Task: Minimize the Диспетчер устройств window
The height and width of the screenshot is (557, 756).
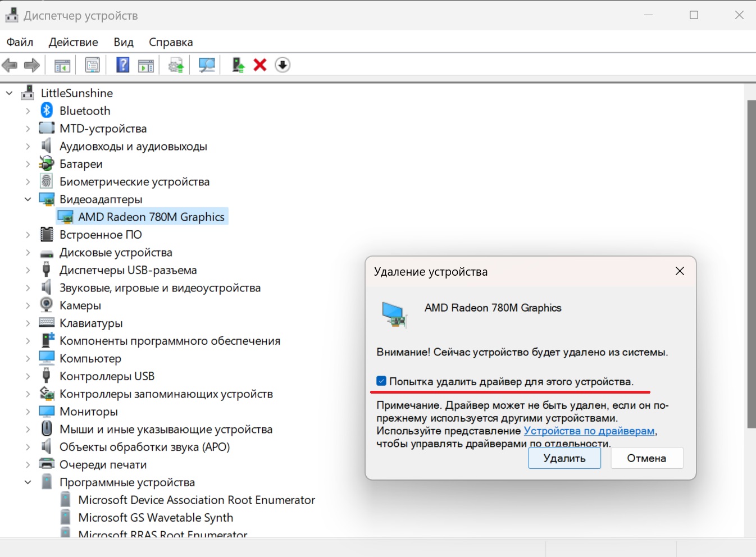Action: (x=649, y=15)
